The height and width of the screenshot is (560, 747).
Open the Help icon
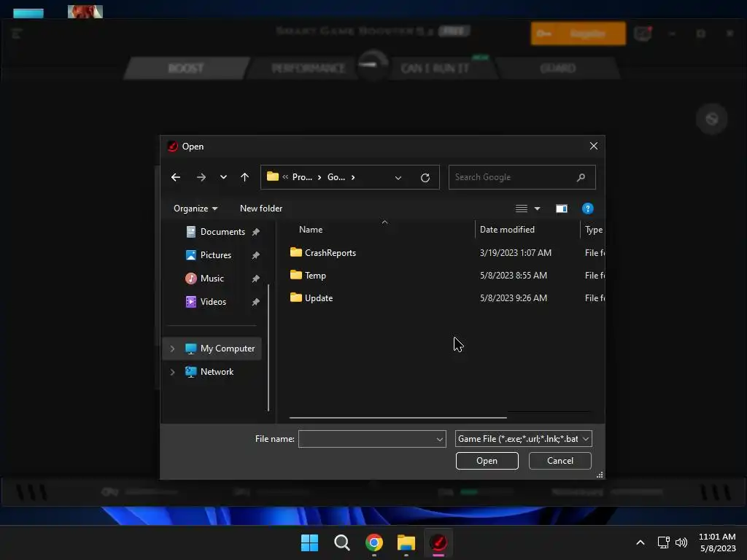point(587,209)
